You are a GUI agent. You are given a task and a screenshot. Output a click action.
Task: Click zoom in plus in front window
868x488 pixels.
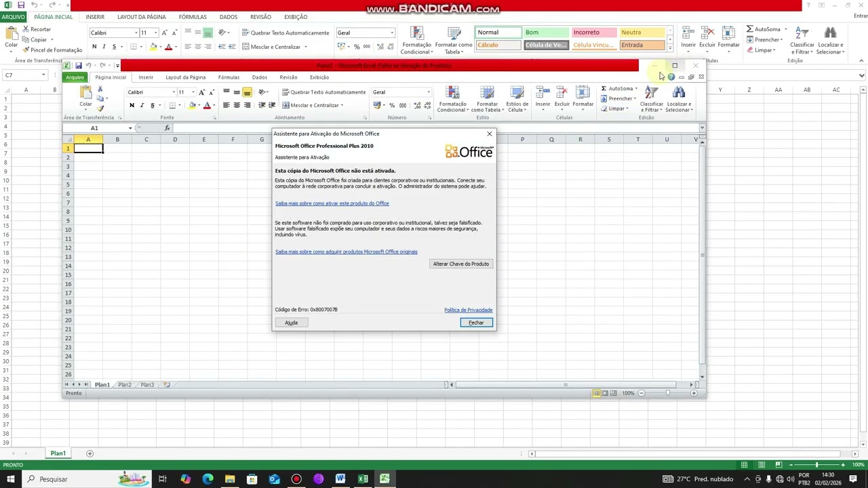click(x=694, y=393)
